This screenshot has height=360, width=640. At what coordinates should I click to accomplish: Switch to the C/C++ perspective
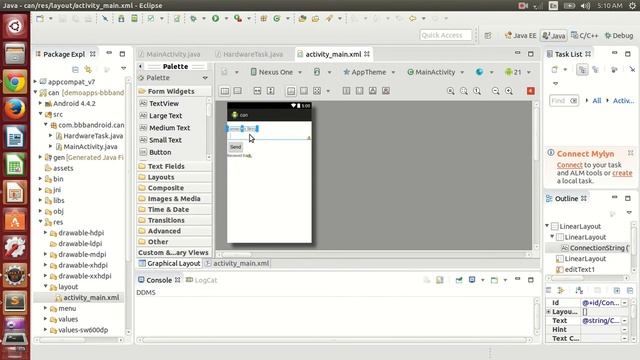[584, 36]
